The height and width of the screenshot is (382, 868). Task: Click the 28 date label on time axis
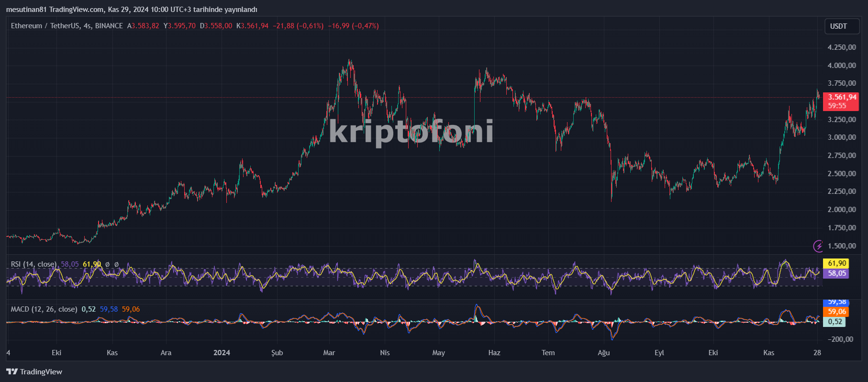(817, 353)
